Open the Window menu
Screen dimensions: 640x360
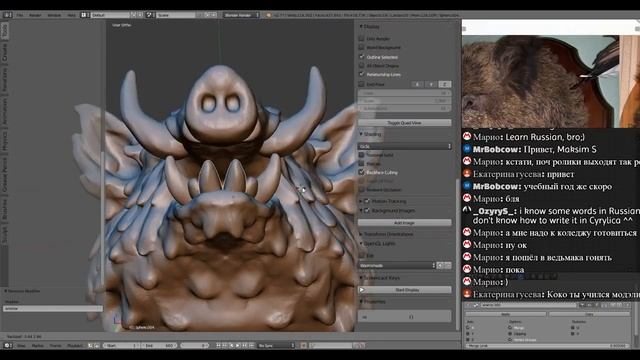pyautogui.click(x=54, y=15)
